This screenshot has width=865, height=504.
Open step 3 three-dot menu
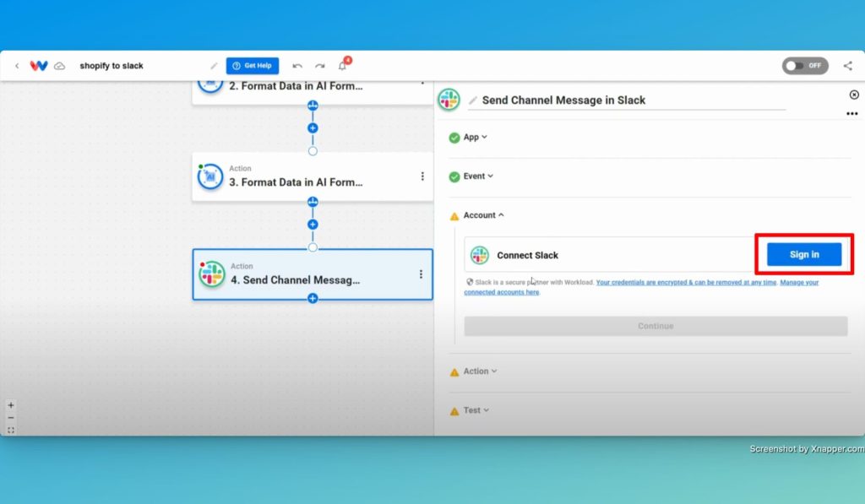(x=422, y=176)
